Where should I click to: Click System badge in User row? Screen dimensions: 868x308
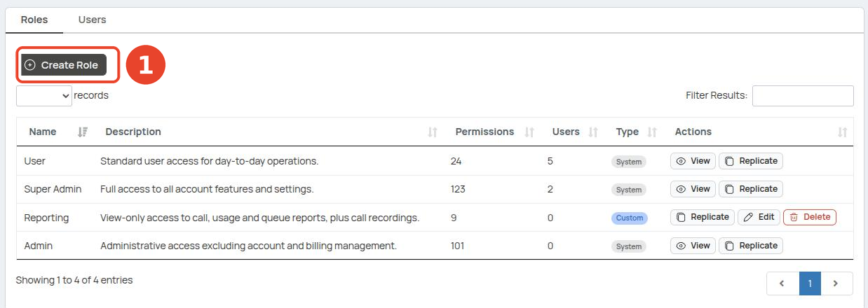click(629, 162)
